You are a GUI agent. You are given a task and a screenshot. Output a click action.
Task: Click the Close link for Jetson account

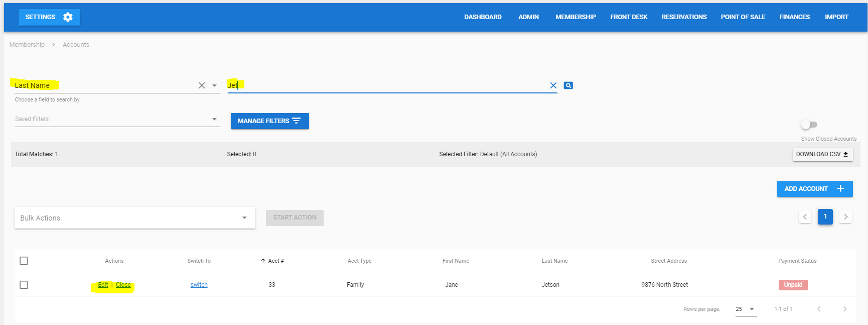click(x=123, y=285)
